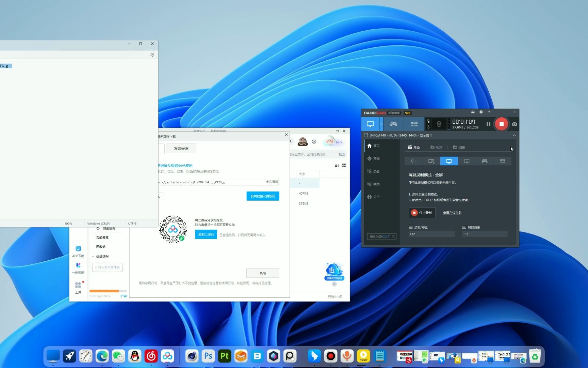Select around-mouse recording mode icon
Screen dimensions: 588x368
click(467, 161)
